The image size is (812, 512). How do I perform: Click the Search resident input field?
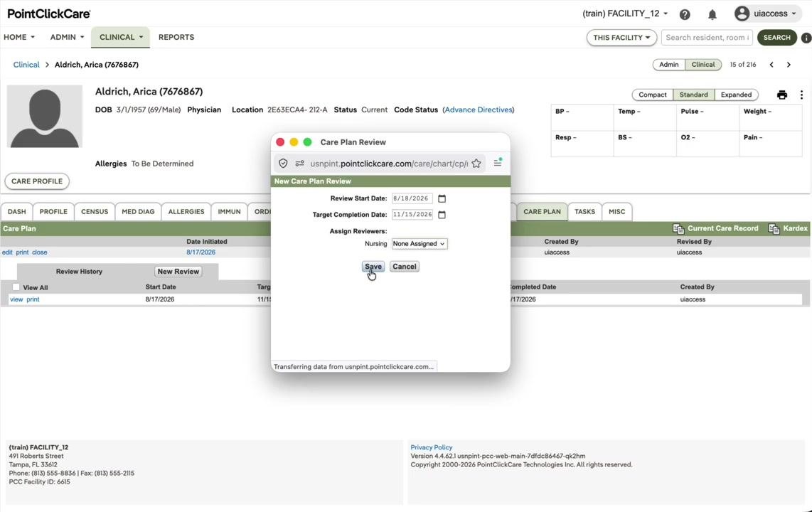pyautogui.click(x=707, y=37)
